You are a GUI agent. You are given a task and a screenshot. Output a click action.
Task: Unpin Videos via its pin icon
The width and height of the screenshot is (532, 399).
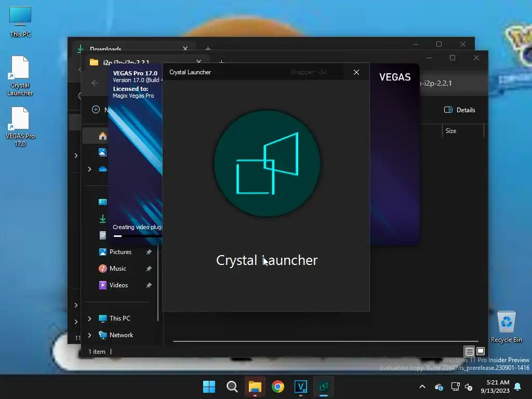click(149, 285)
